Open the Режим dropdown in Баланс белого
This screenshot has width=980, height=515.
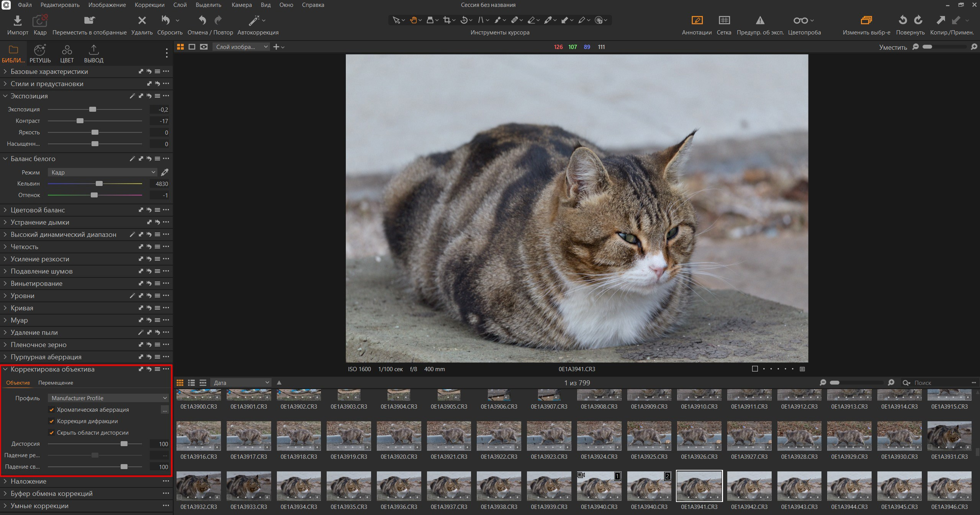pyautogui.click(x=102, y=172)
